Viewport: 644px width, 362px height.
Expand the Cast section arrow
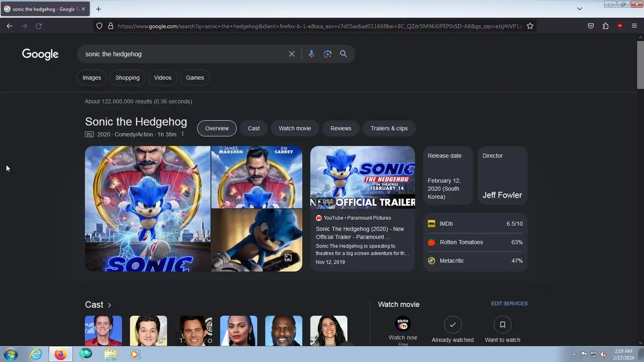109,305
